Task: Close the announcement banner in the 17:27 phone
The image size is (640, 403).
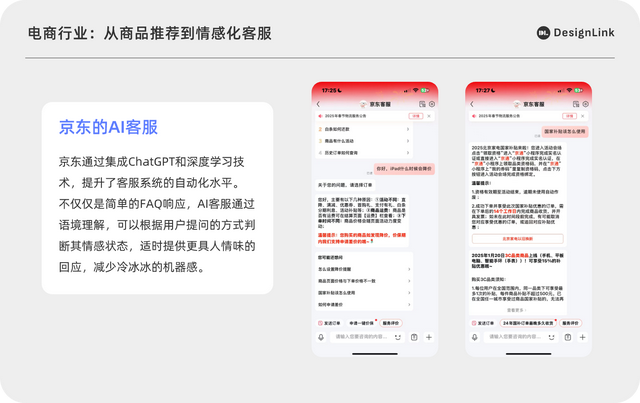Action: pos(582,116)
